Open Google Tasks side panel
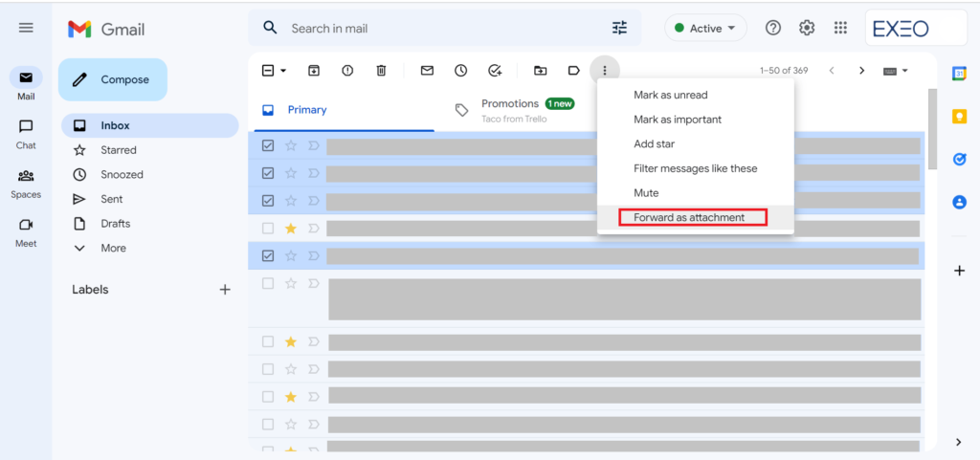Viewport: 980px width, 460px height. click(x=959, y=159)
